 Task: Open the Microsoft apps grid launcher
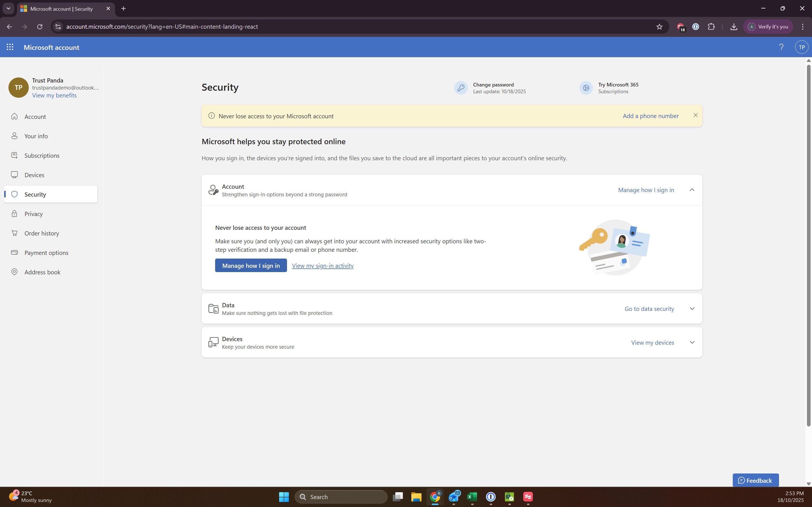click(x=10, y=47)
